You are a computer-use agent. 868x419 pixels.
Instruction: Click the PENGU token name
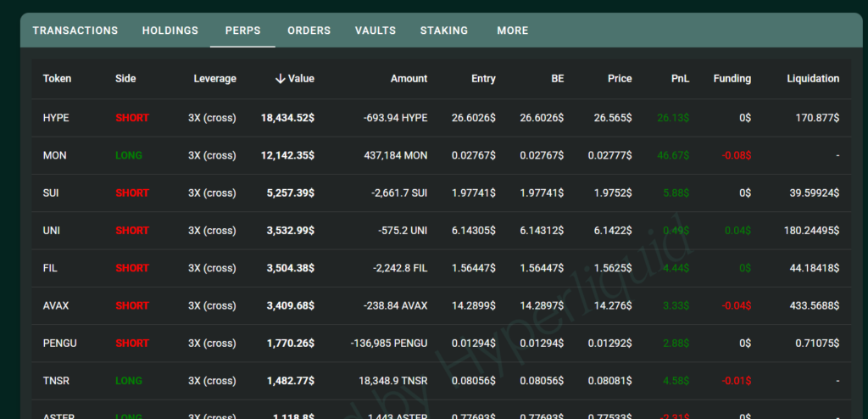click(x=59, y=344)
